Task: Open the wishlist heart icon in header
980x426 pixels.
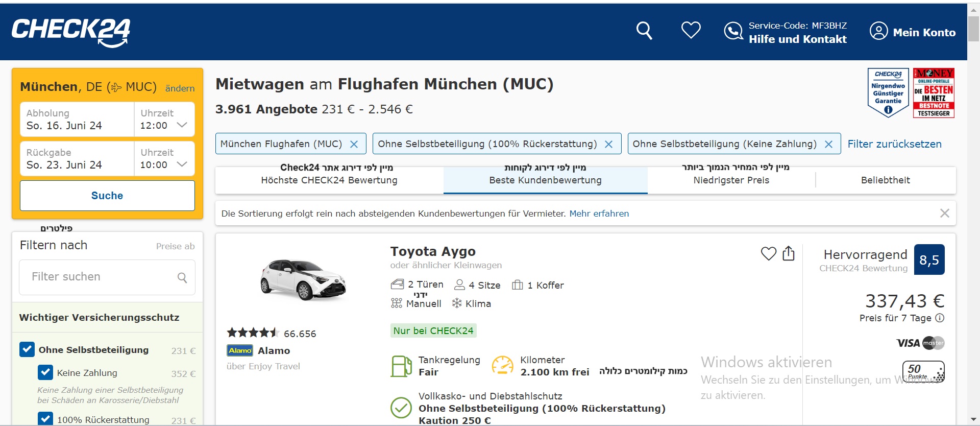Action: pos(691,30)
